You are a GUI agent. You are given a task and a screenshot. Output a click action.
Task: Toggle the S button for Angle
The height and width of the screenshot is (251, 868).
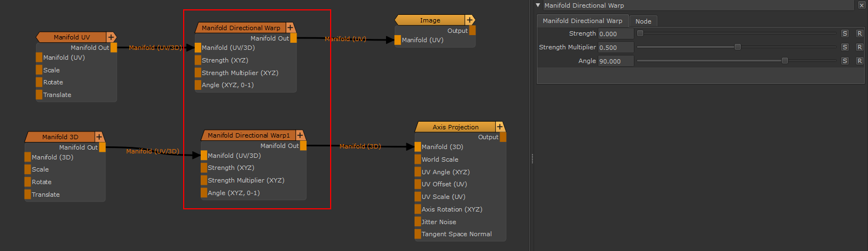point(844,61)
